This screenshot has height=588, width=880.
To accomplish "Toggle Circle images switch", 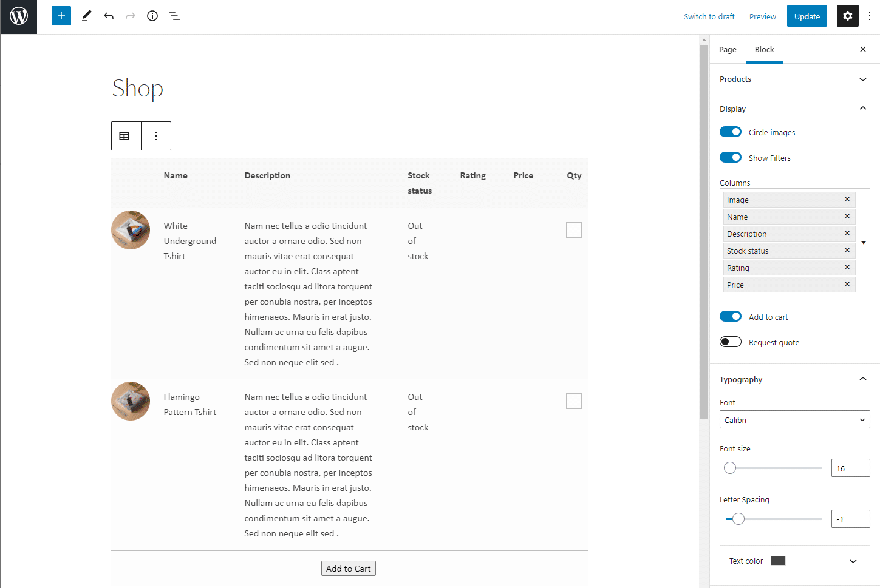I will click(731, 132).
